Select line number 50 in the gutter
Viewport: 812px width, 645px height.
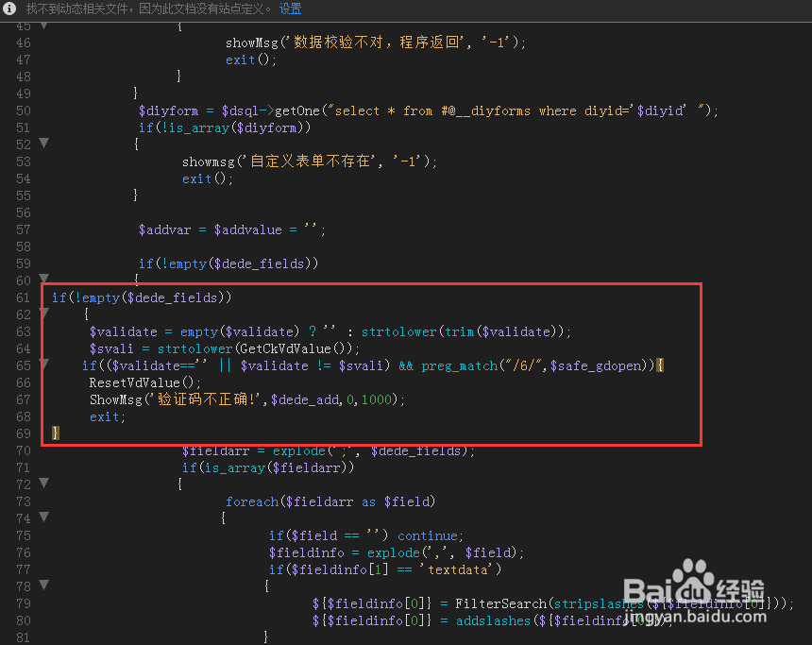(x=24, y=110)
